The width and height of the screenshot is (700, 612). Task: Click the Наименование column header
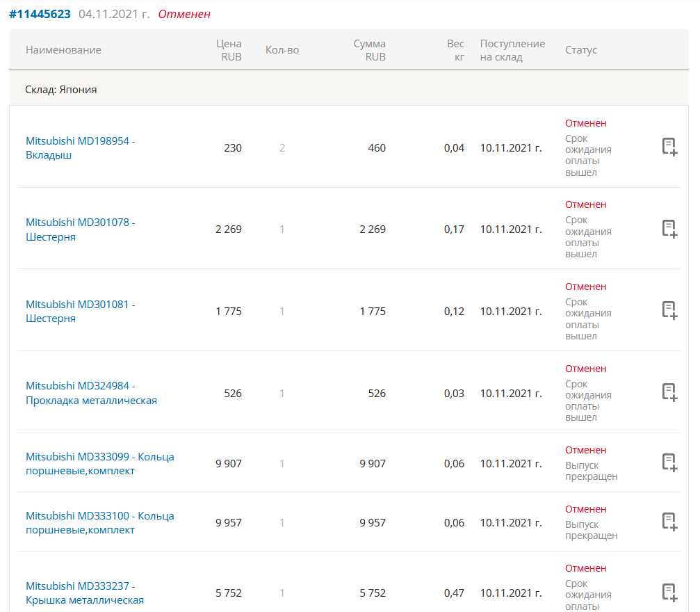(63, 50)
